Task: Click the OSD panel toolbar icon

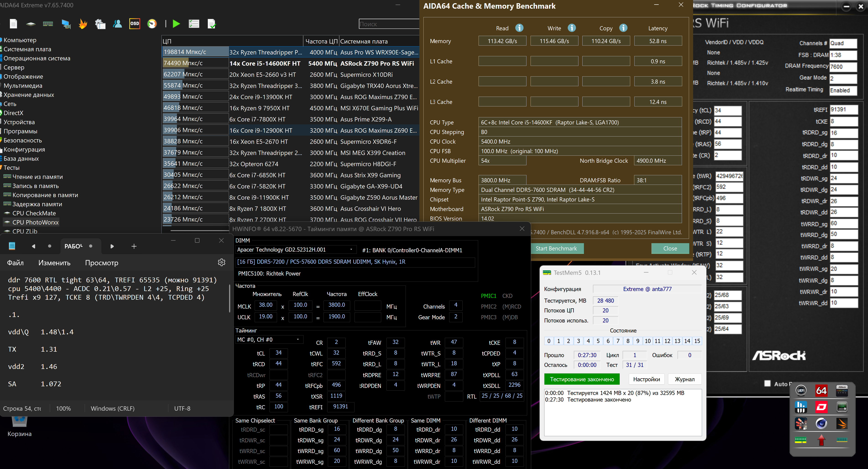Action: click(135, 23)
